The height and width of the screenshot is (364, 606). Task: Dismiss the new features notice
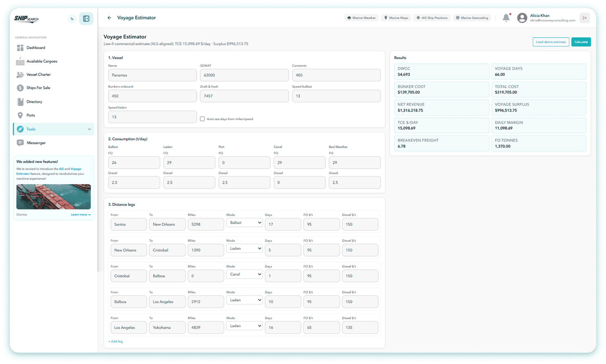tap(22, 215)
